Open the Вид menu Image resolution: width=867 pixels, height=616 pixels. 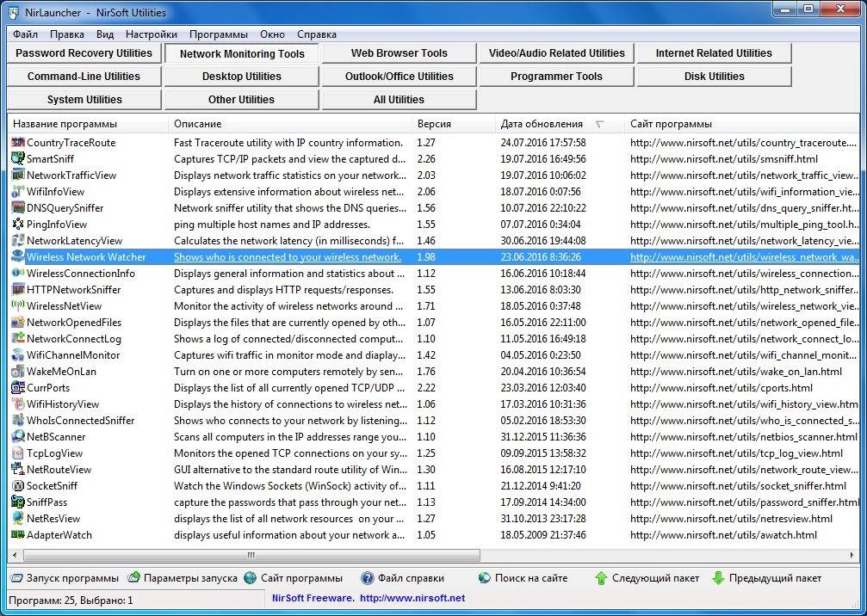pyautogui.click(x=105, y=34)
